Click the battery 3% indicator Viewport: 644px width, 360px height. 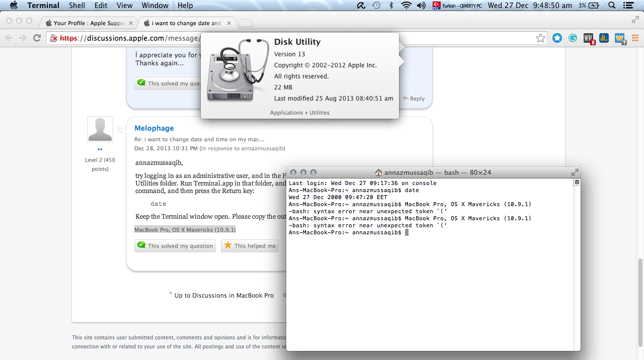(589, 6)
